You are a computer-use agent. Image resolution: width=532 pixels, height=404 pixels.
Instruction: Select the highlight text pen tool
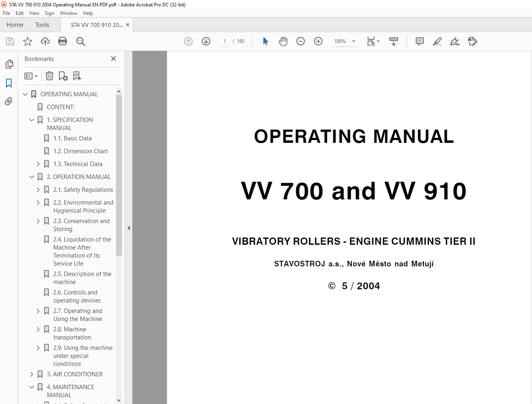click(x=437, y=41)
